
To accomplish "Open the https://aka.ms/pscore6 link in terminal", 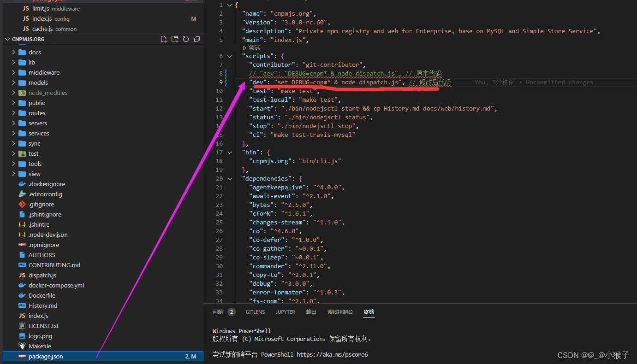I will (332, 355).
